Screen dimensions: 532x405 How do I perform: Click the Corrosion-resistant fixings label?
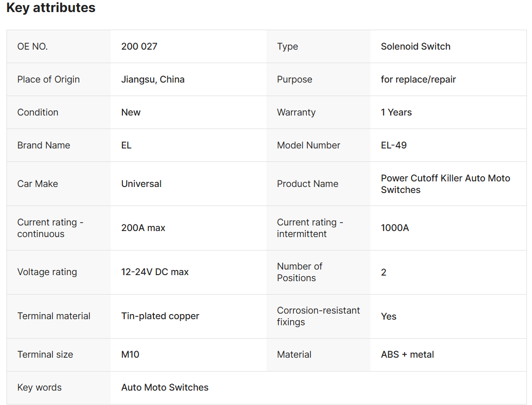coord(318,316)
